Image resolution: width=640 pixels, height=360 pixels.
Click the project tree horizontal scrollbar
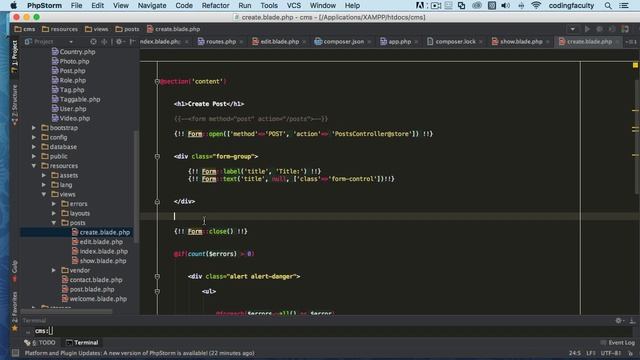point(67,311)
